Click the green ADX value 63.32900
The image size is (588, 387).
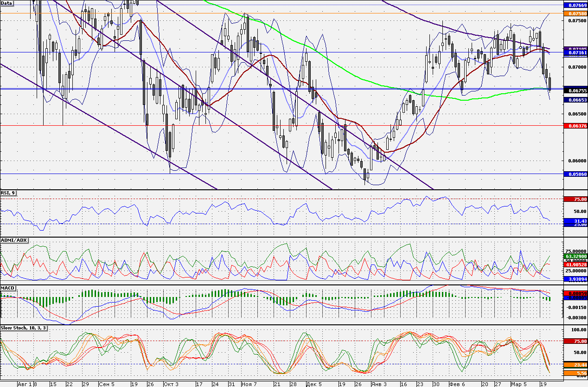pos(575,256)
